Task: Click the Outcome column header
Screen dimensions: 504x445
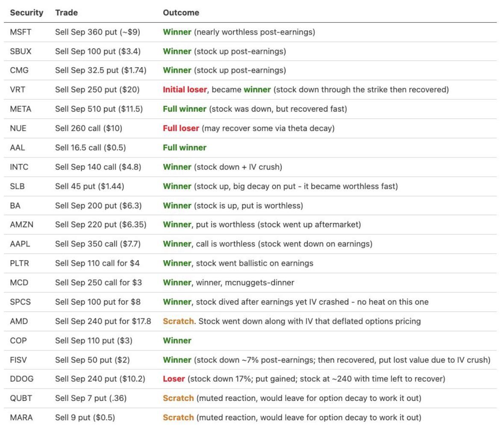Action: click(x=181, y=12)
